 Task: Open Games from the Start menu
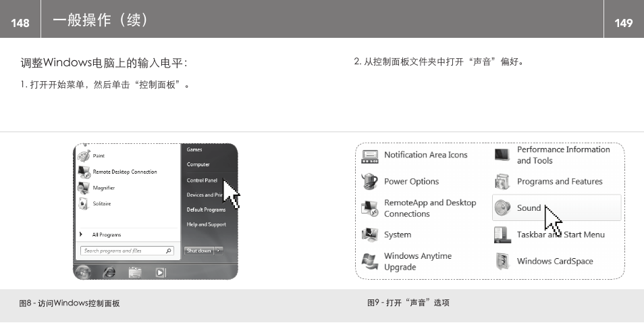(x=194, y=149)
